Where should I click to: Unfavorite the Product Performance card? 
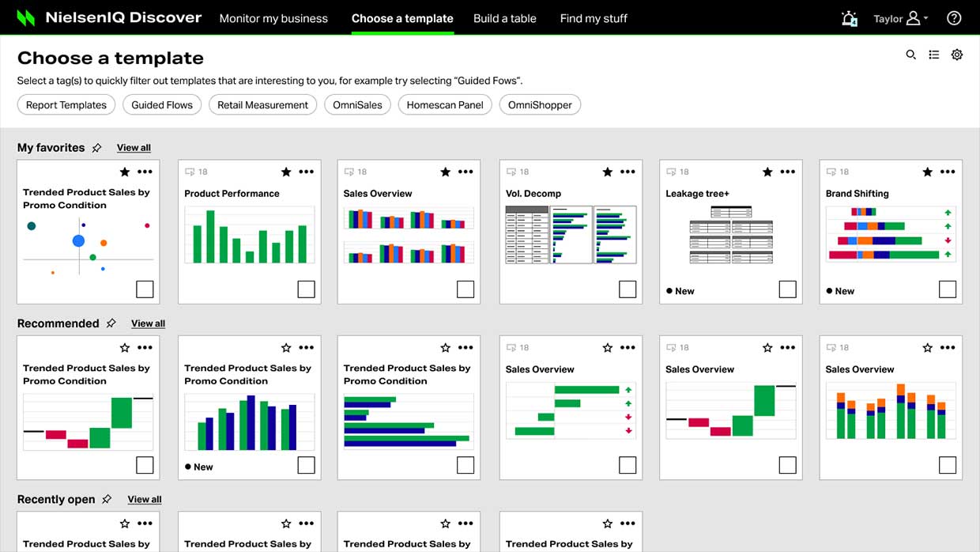tap(286, 172)
